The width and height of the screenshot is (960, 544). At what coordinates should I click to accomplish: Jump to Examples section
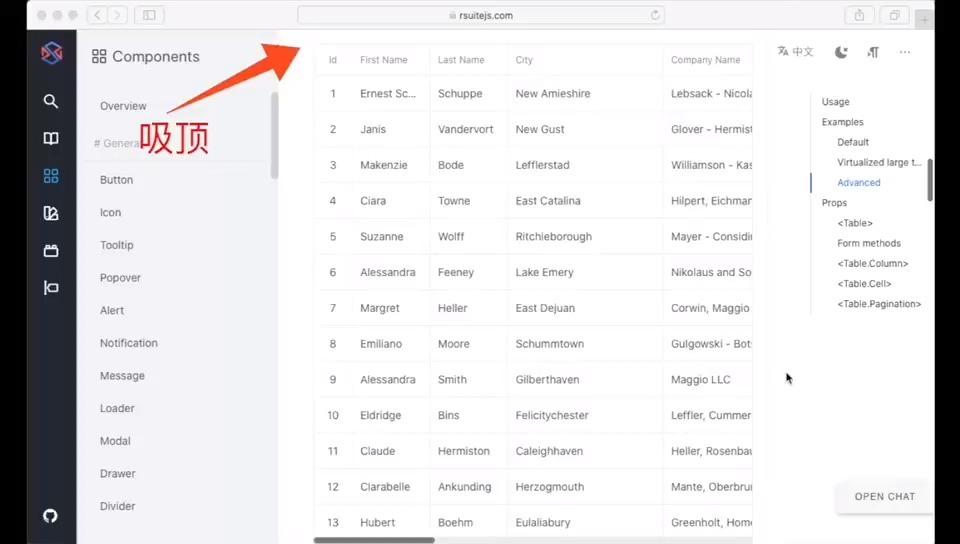842,122
